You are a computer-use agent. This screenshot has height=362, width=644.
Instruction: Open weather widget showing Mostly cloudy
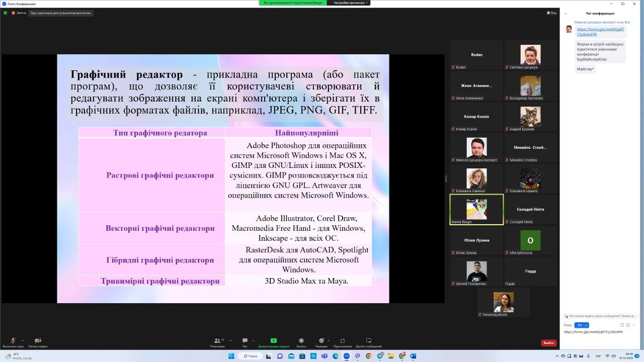pos(19,356)
